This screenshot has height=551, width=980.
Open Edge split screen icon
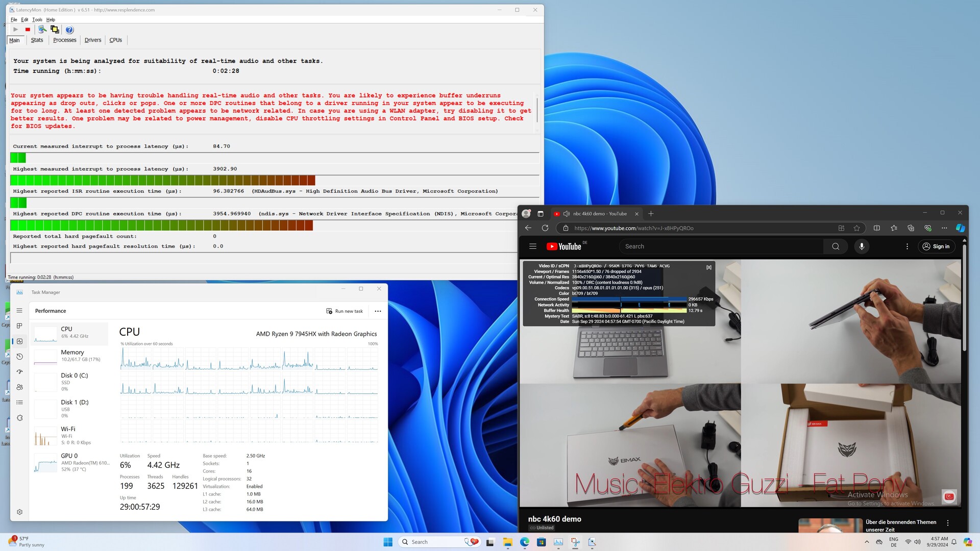pyautogui.click(x=876, y=228)
